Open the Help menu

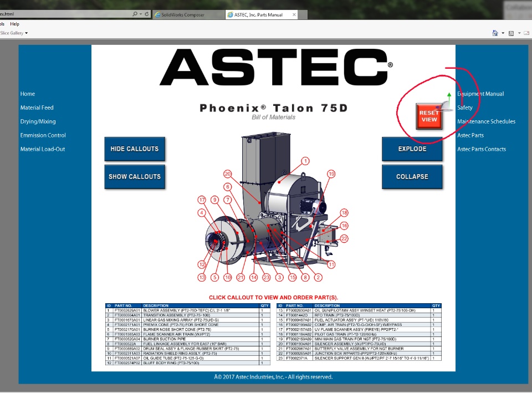(x=14, y=24)
